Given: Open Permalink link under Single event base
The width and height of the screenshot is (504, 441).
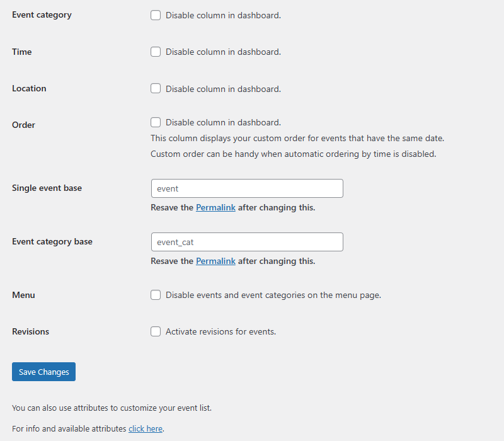Looking at the screenshot, I should [x=215, y=208].
